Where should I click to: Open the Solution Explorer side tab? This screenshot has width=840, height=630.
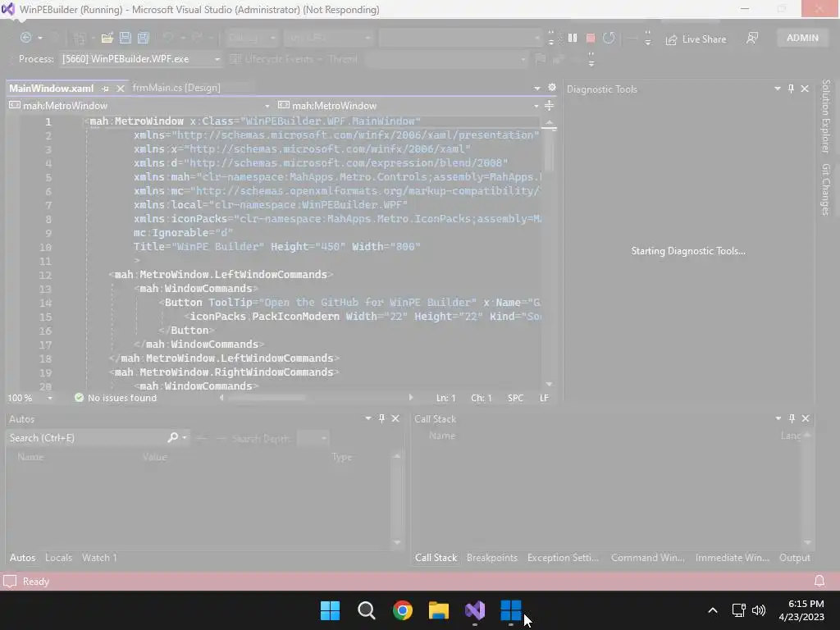pos(826,116)
